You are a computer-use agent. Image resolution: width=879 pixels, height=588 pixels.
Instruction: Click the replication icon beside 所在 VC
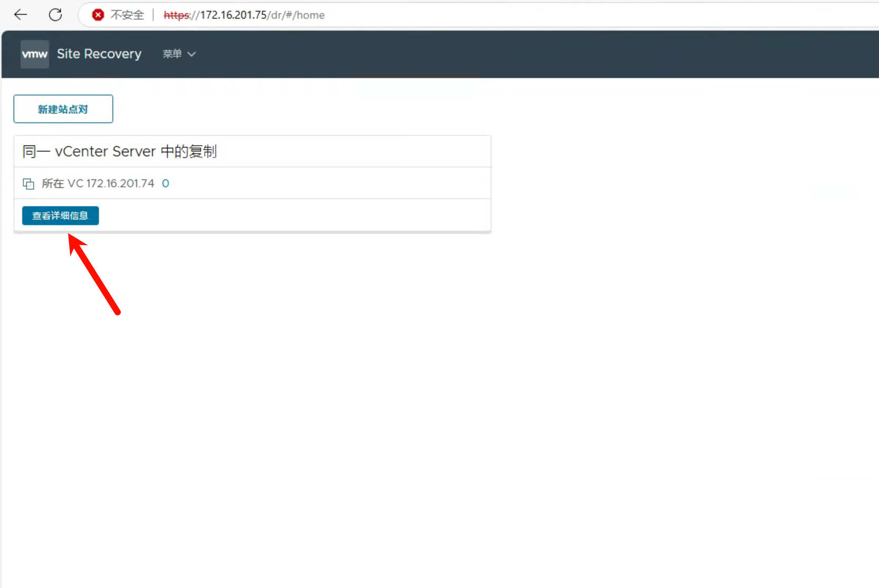(28, 184)
